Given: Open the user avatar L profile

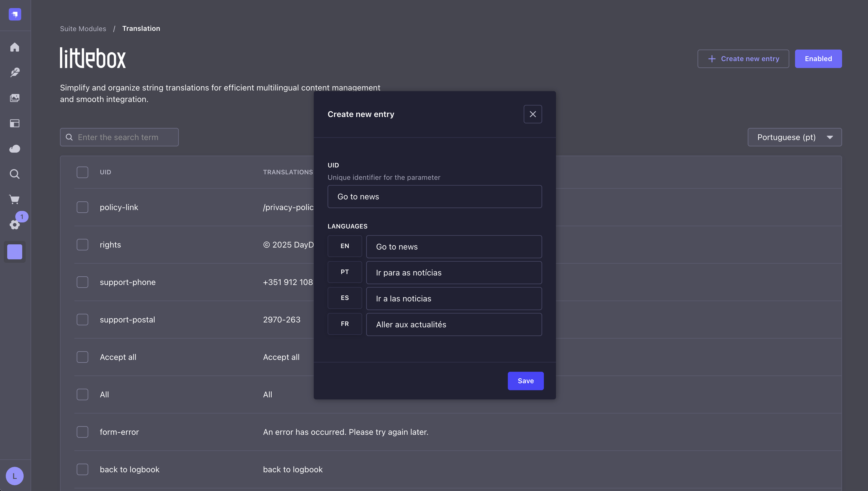Looking at the screenshot, I should tap(14, 476).
